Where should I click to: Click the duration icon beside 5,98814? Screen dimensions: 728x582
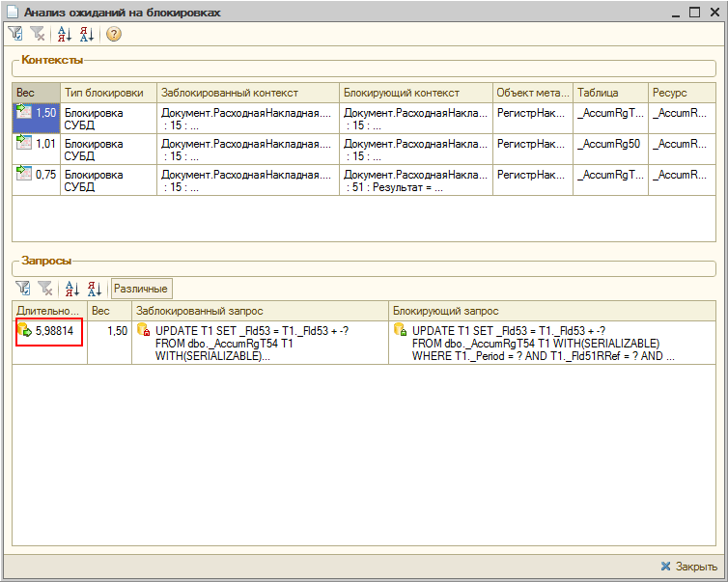24,330
